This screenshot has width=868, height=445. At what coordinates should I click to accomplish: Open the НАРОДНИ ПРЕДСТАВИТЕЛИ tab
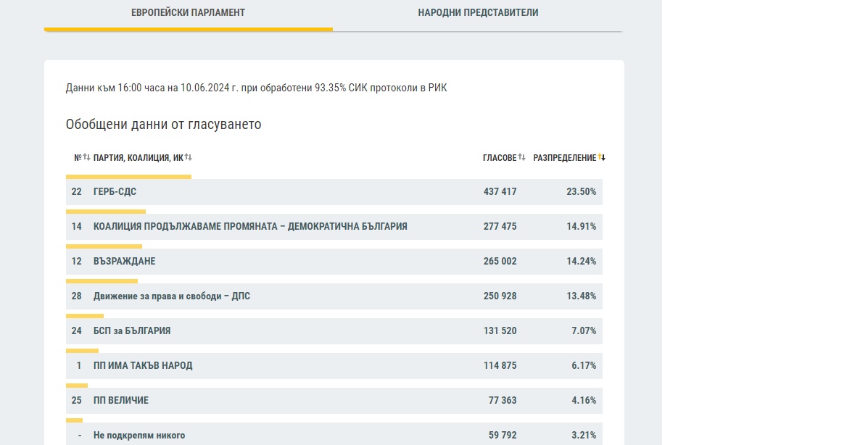[478, 13]
